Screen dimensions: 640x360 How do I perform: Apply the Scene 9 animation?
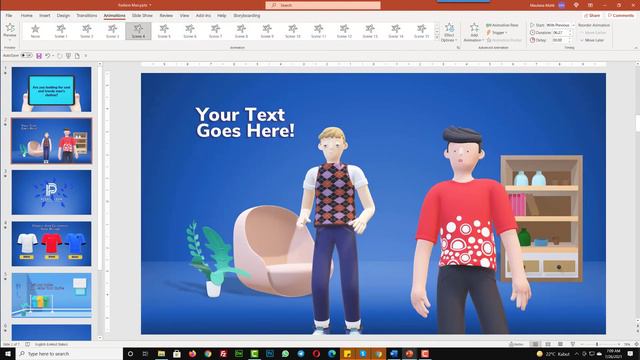pyautogui.click(x=267, y=31)
